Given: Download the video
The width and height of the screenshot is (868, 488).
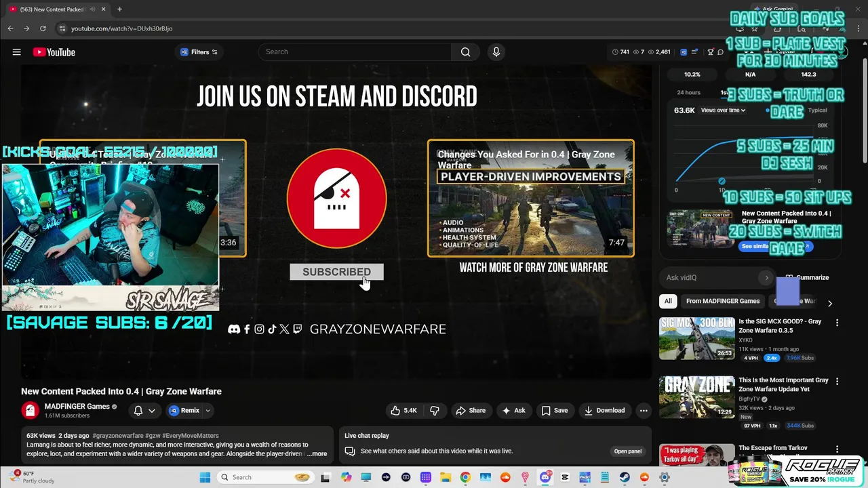Looking at the screenshot, I should click(604, 410).
